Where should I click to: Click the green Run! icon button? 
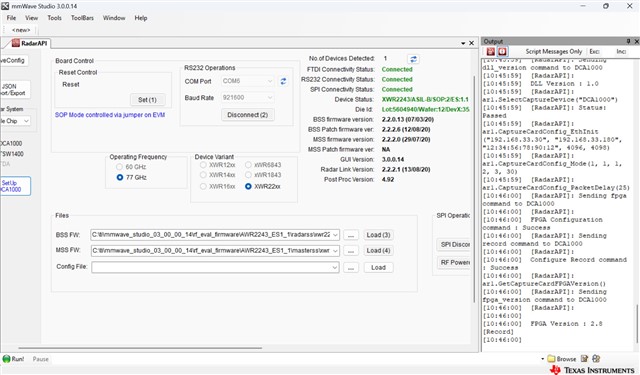[7, 359]
